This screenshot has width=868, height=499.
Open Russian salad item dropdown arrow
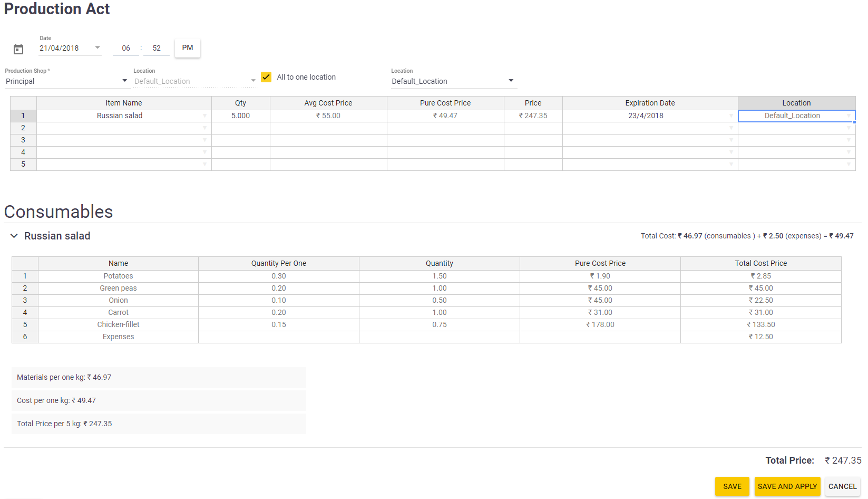205,116
